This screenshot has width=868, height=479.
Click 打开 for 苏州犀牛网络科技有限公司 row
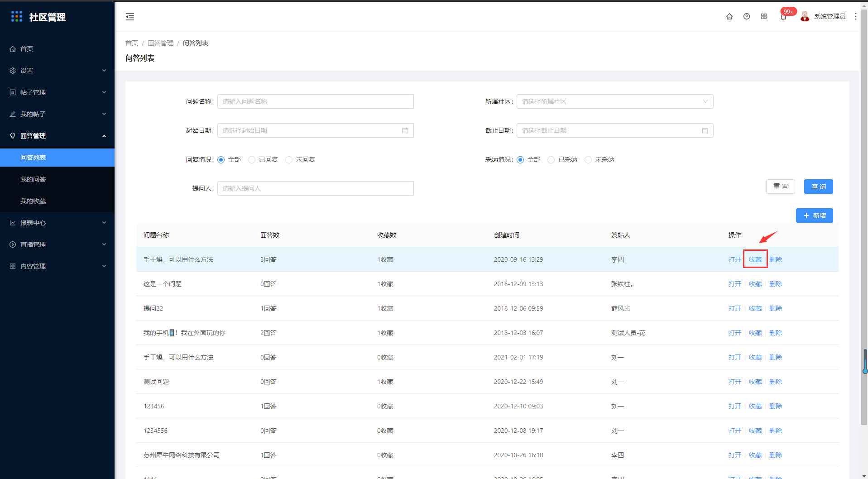pos(735,455)
